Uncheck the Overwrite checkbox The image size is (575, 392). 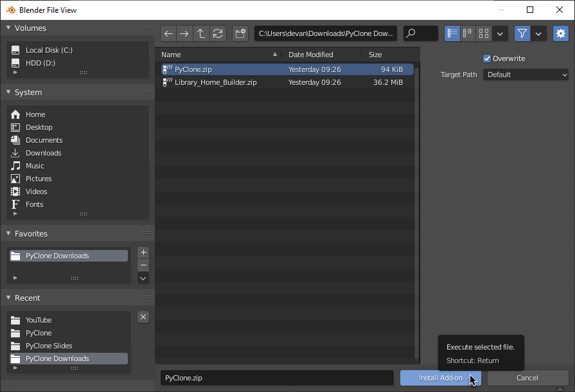pos(487,58)
